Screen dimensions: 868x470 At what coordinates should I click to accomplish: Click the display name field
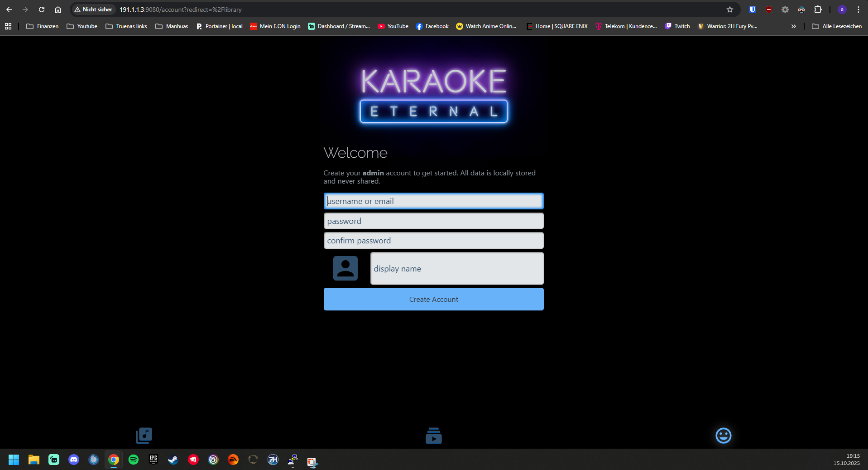(x=456, y=269)
